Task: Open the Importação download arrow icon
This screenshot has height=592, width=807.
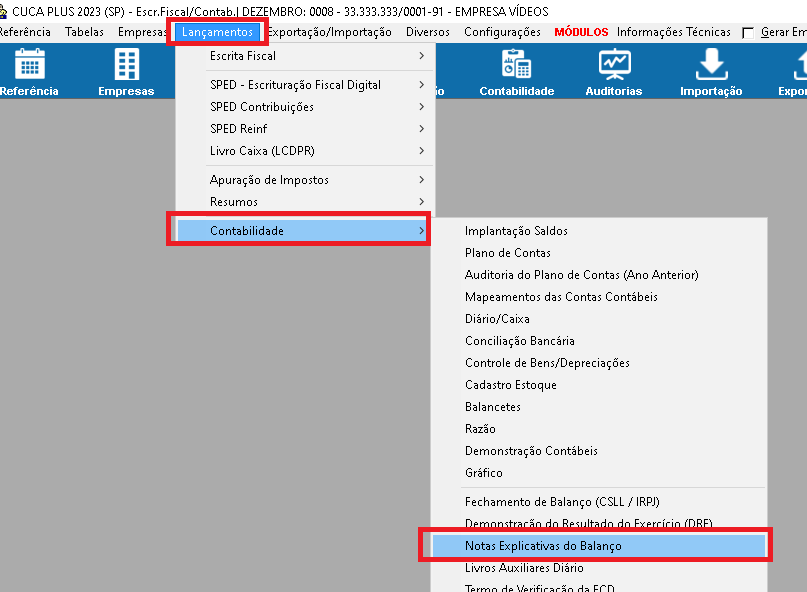Action: [711, 64]
